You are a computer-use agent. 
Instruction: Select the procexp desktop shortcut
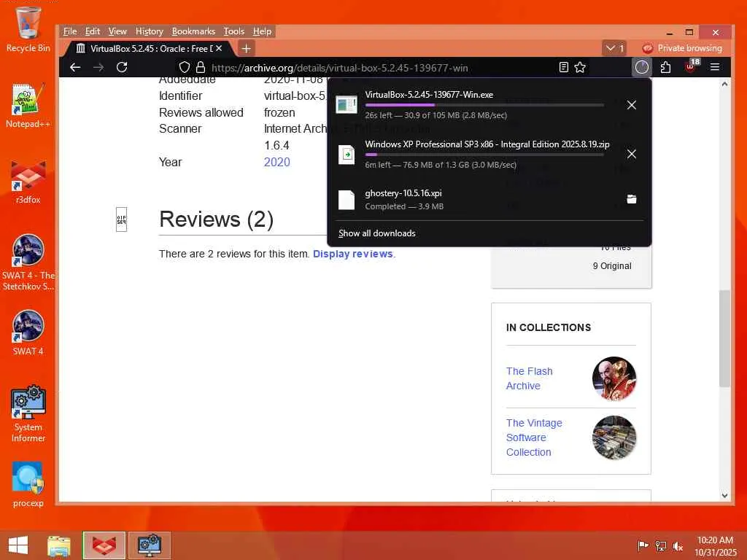pos(28,484)
